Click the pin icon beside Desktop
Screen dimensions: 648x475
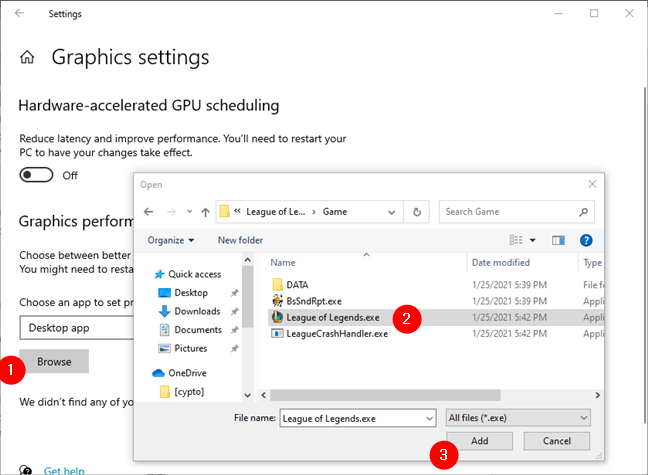click(x=234, y=293)
